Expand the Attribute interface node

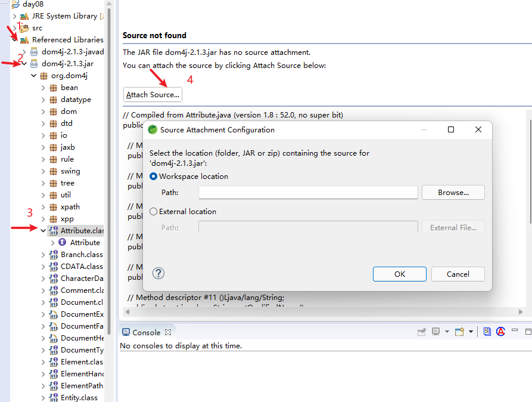click(x=52, y=243)
